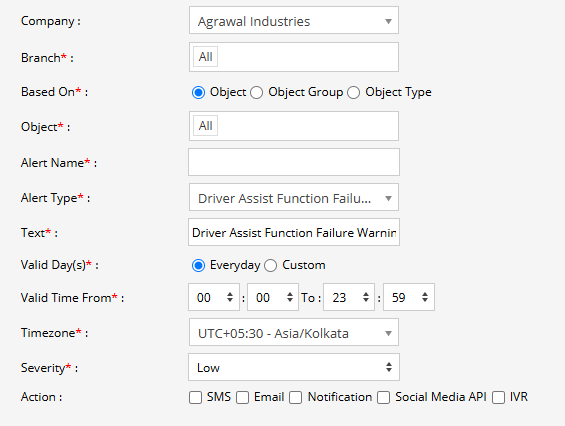This screenshot has height=426, width=565.
Task: Enable the Email action checkbox
Action: click(x=243, y=398)
